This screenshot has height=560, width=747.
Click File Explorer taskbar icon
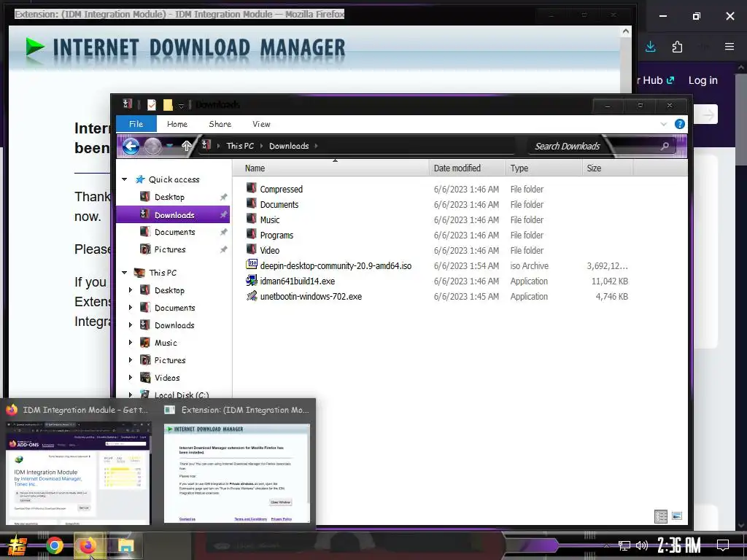coord(125,545)
